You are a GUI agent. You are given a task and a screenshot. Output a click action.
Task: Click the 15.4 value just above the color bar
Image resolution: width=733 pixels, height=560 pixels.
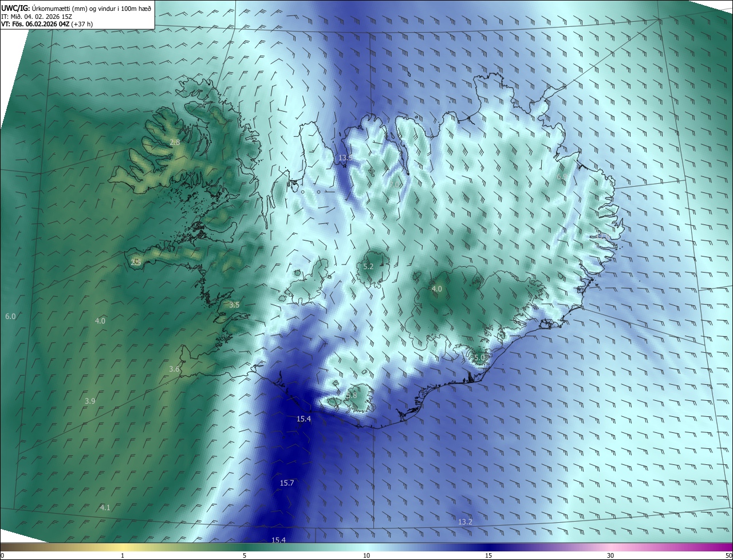[278, 540]
